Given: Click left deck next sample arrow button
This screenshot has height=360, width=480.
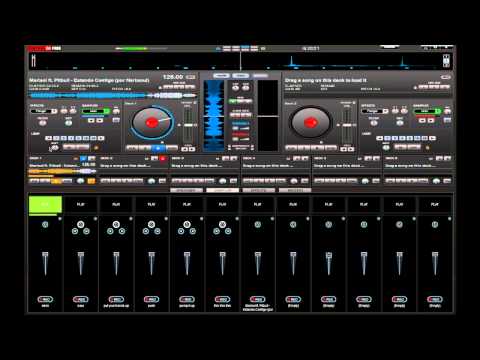Looking at the screenshot, I should [x=100, y=120].
